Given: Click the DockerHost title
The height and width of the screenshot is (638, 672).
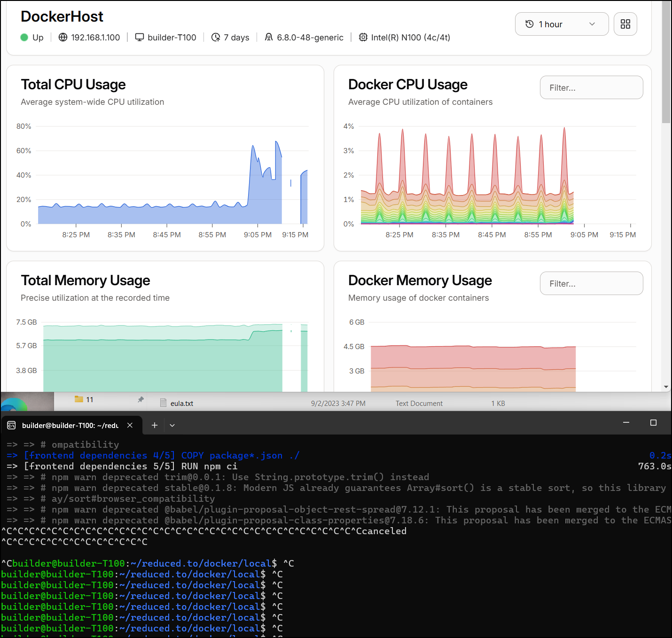Looking at the screenshot, I should pos(62,16).
